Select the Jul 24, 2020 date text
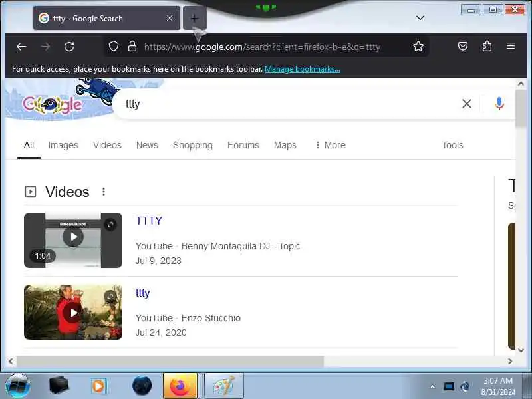Screen dimensions: 532x399 click(161, 332)
